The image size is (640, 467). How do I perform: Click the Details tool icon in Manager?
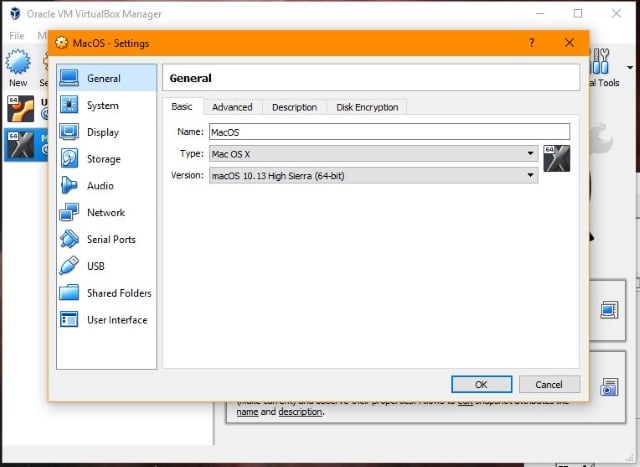[x=609, y=310]
